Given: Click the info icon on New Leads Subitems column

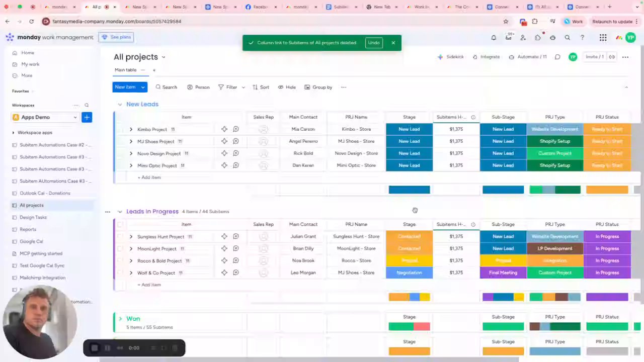Looking at the screenshot, I should (473, 117).
